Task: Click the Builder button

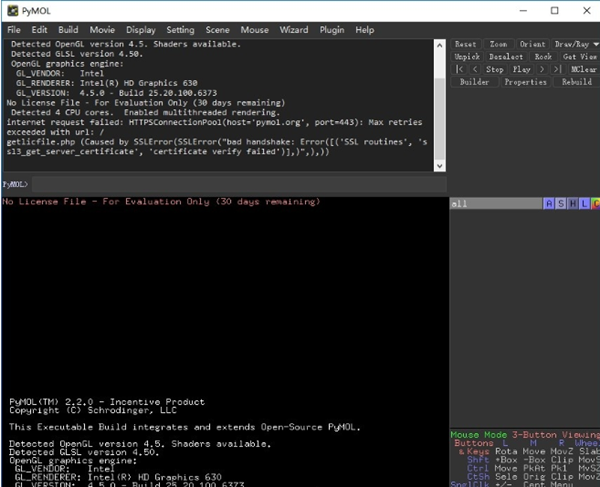Action: click(474, 82)
